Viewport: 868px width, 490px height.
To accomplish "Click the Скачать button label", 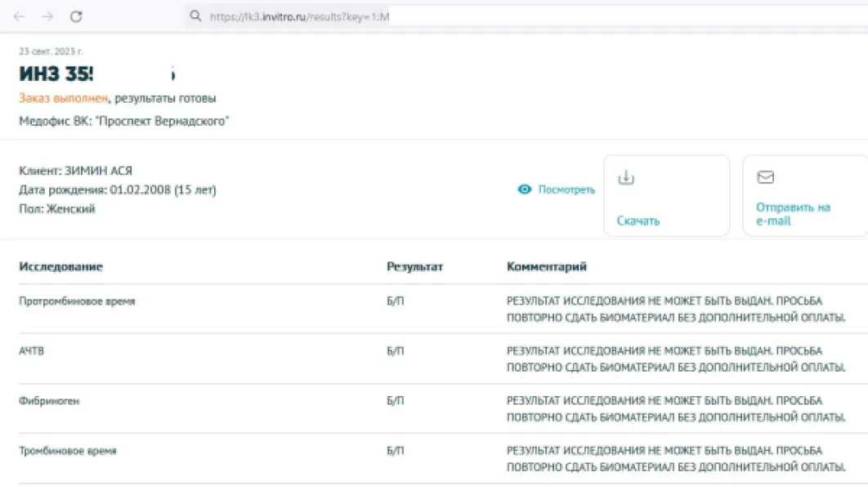I will point(638,220).
